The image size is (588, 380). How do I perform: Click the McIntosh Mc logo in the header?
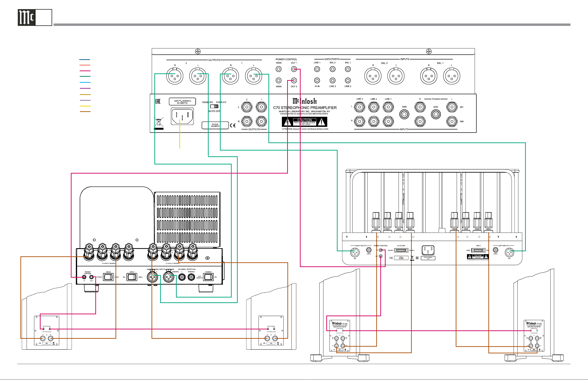click(x=27, y=18)
